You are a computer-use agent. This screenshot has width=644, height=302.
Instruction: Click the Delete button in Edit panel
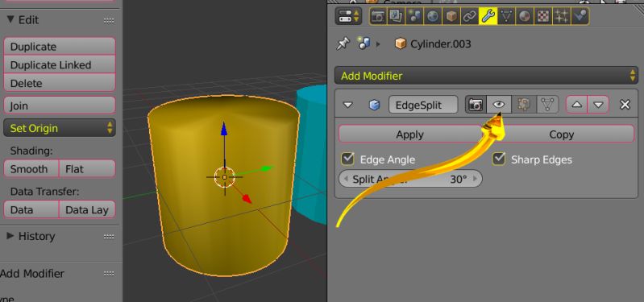60,83
